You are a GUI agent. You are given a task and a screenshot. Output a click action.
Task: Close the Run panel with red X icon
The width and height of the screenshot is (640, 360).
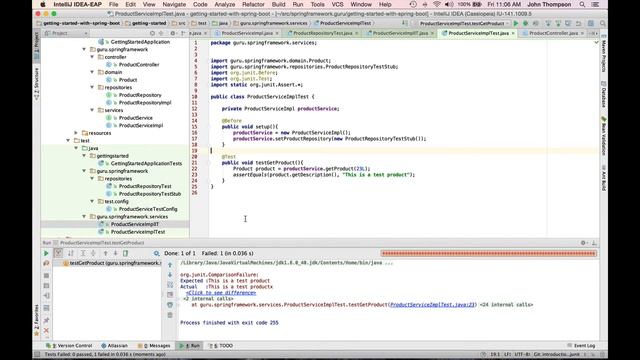point(46,330)
